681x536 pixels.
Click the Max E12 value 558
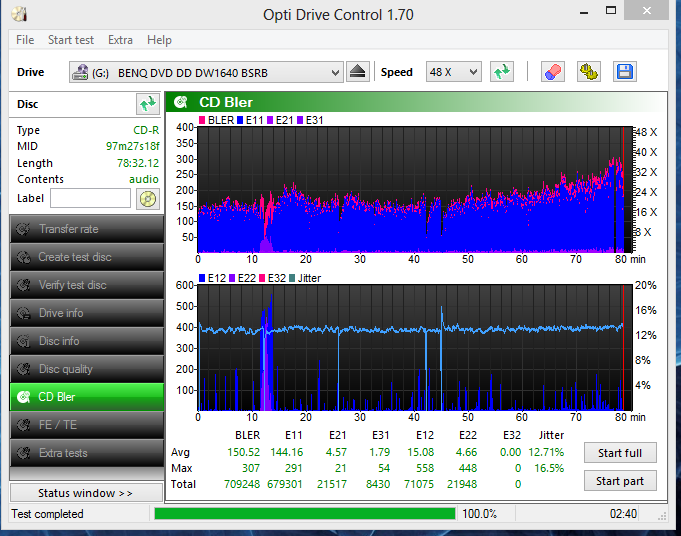click(425, 468)
